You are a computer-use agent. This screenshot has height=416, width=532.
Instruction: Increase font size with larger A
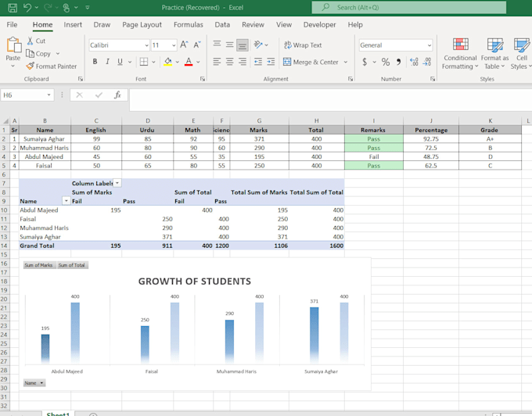click(x=184, y=45)
